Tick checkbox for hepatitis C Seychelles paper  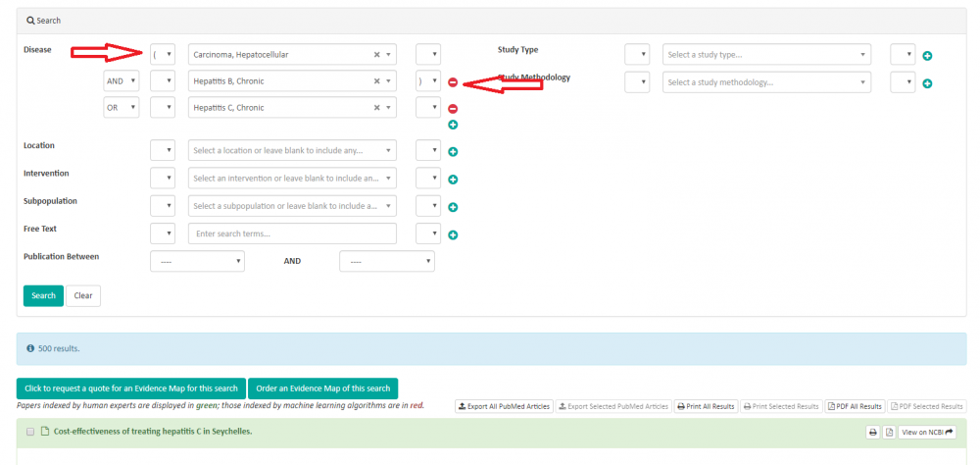coord(30,432)
